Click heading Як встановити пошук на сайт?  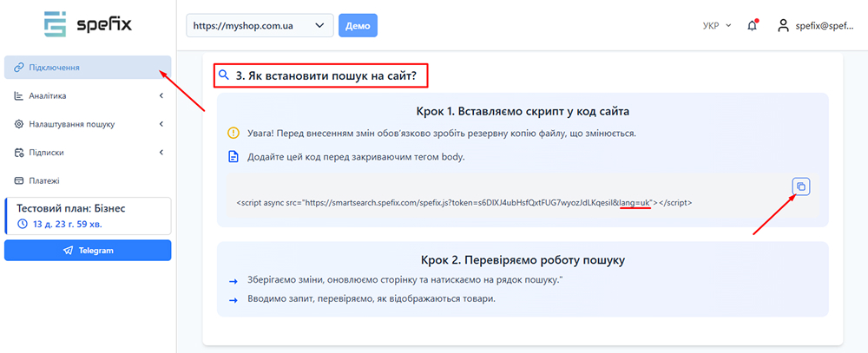click(x=325, y=75)
